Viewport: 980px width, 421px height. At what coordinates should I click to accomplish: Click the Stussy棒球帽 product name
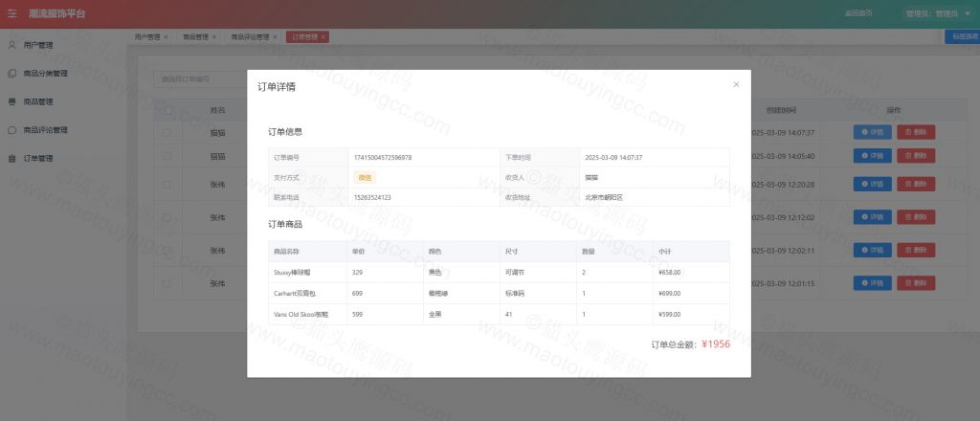click(x=292, y=273)
